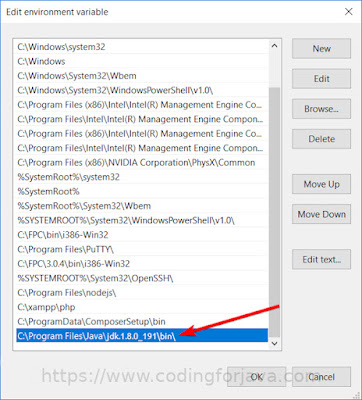
Task: Open Edit text... mode
Action: 321,259
